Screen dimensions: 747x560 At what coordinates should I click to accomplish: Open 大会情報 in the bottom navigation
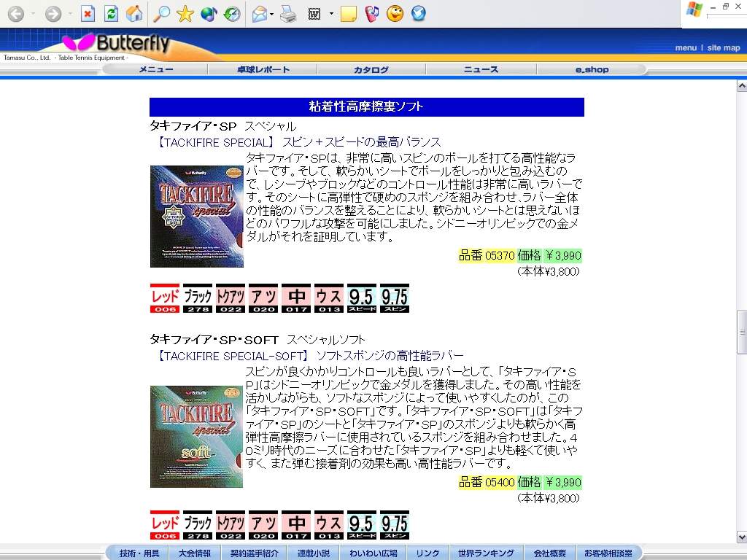pyautogui.click(x=194, y=553)
